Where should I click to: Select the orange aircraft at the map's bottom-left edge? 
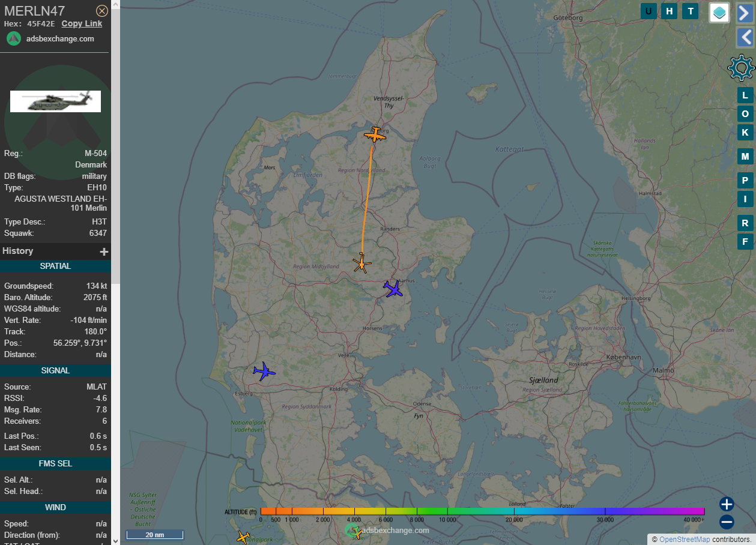click(243, 537)
